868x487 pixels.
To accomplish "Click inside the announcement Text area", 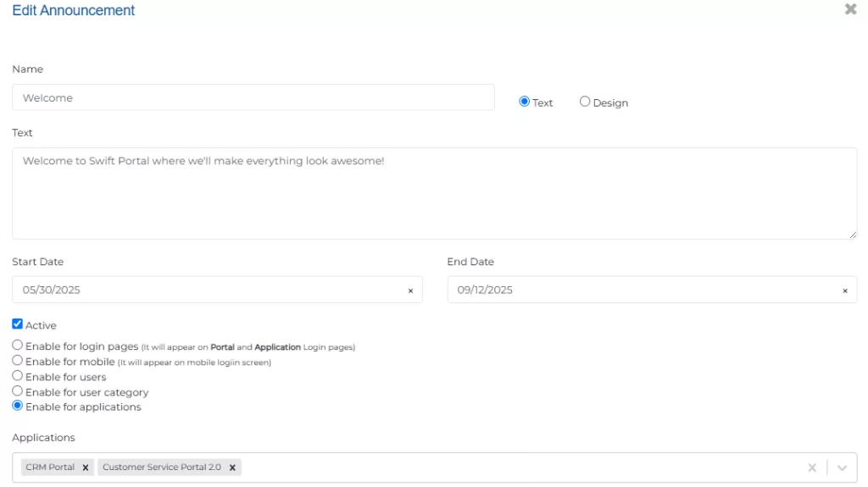I will 434,193.
